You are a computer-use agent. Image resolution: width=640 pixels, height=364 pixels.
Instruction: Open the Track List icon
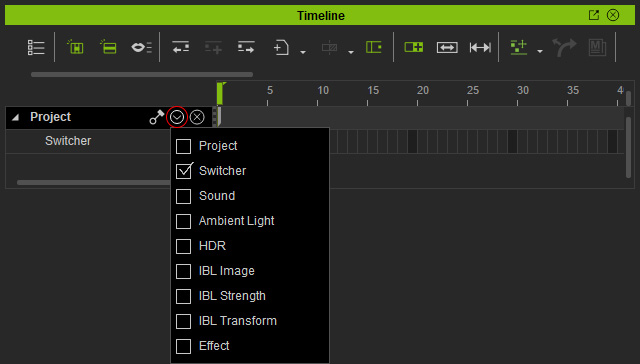coord(36,48)
